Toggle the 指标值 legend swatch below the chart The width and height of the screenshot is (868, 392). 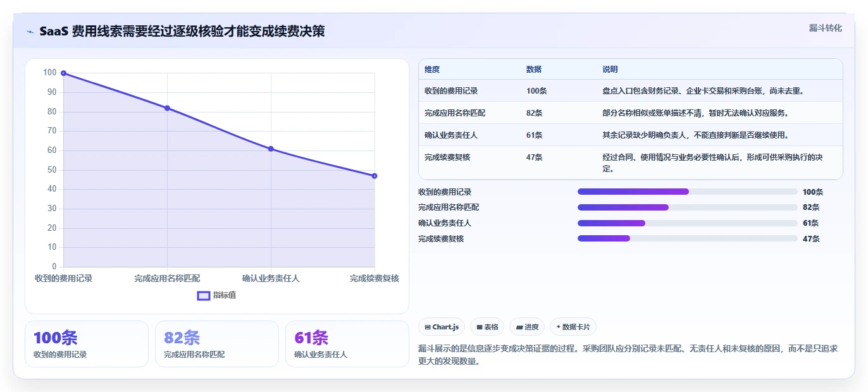[x=204, y=295]
